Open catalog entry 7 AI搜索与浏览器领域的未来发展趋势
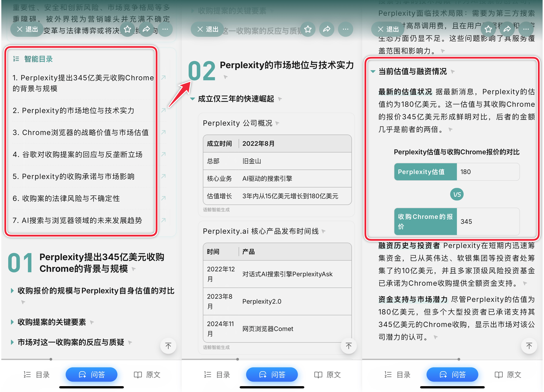The height and width of the screenshot is (392, 544). 77,220
